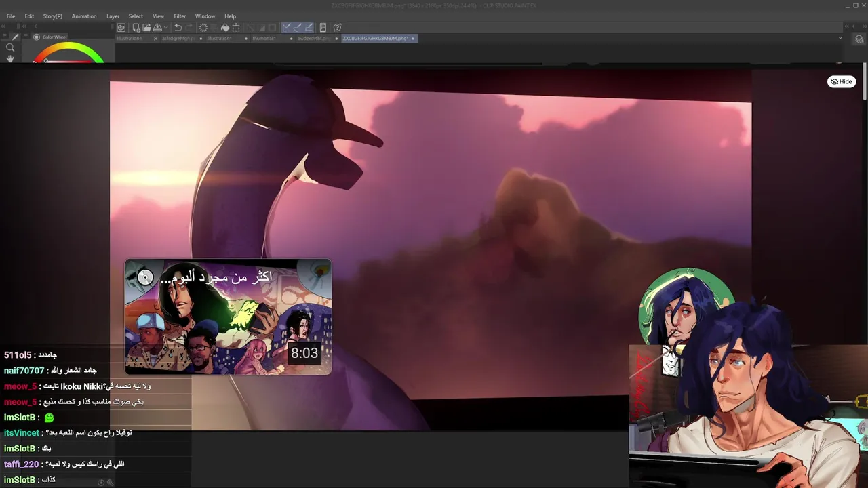This screenshot has width=868, height=488.
Task: Expand the Save options dropdown arrow
Action: pos(166,28)
